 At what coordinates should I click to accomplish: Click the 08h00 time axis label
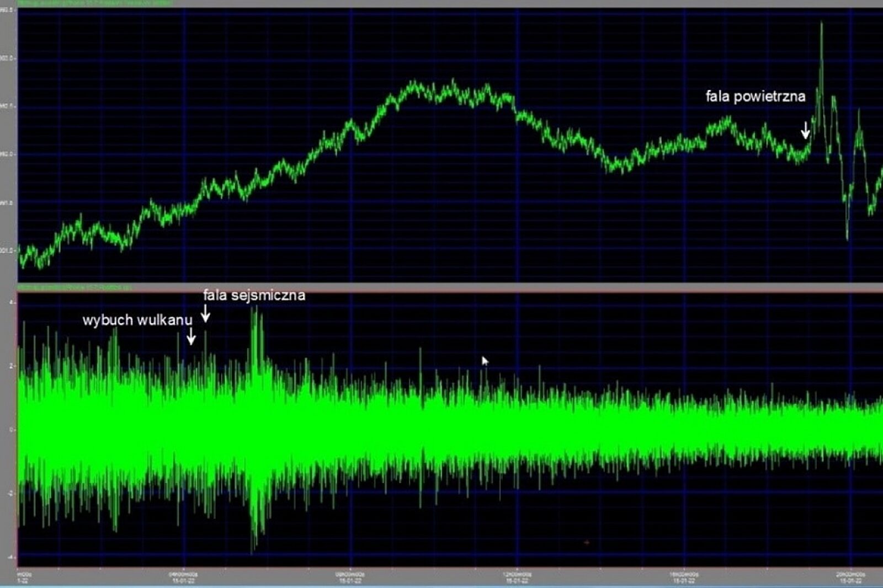pyautogui.click(x=350, y=577)
